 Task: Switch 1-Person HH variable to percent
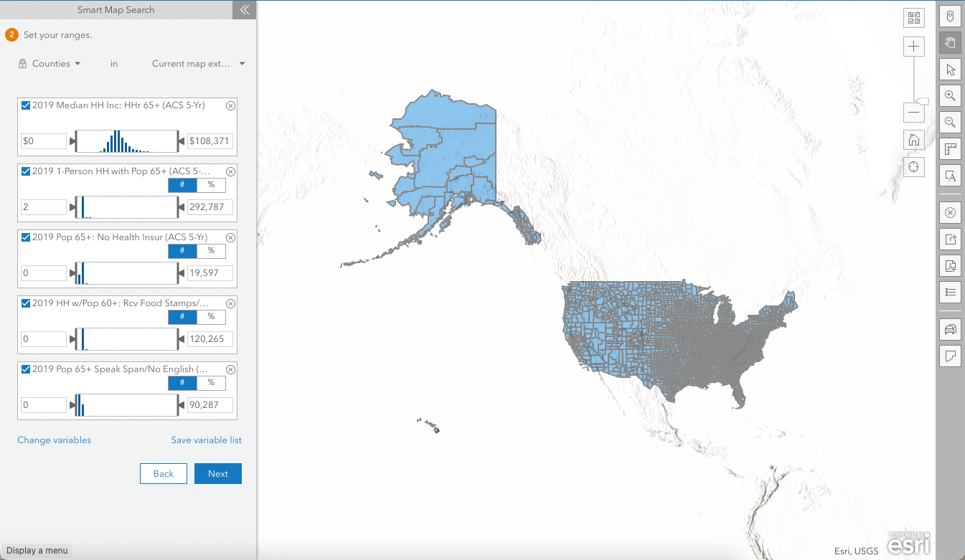[x=211, y=185]
